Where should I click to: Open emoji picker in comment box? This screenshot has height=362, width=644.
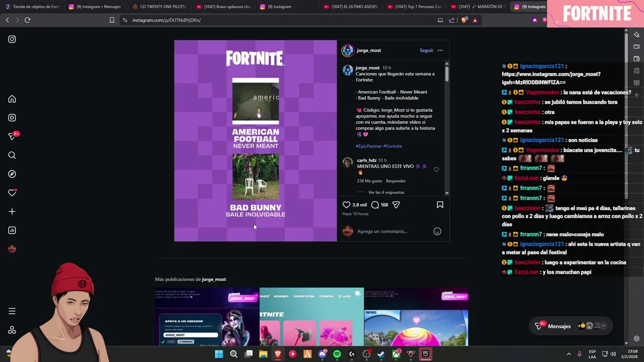(x=437, y=231)
